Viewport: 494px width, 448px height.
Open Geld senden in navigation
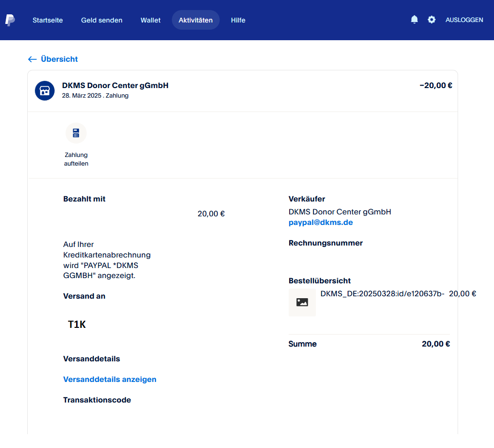tap(101, 20)
